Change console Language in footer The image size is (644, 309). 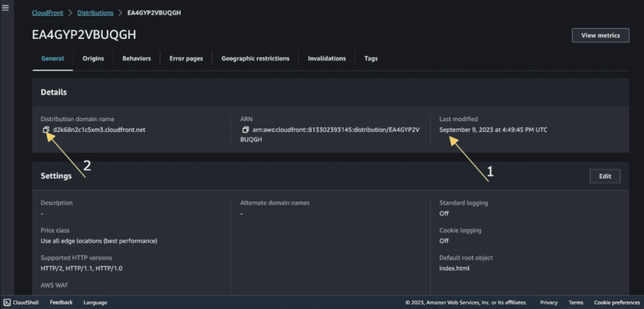tap(95, 302)
